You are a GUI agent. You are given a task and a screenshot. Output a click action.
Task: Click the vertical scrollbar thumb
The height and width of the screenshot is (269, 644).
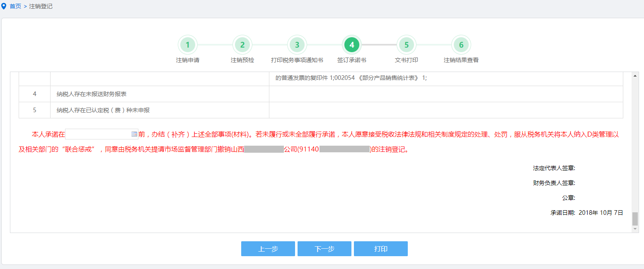(635, 219)
